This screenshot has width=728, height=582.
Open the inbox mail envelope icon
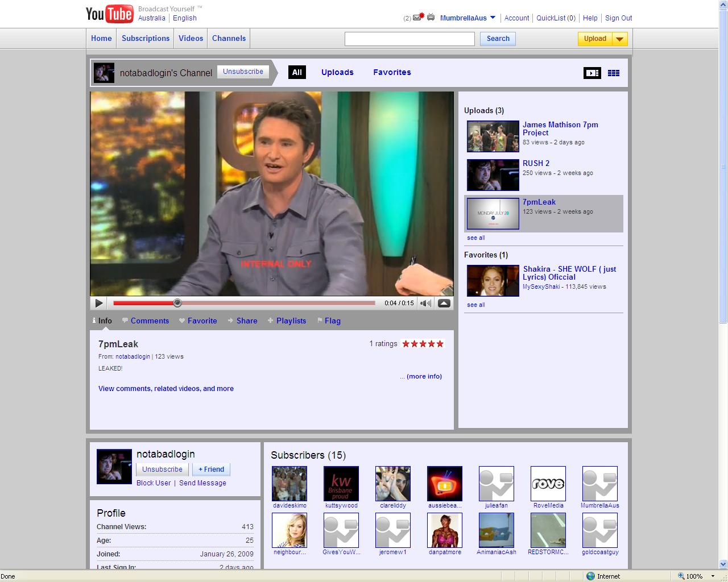pos(419,17)
